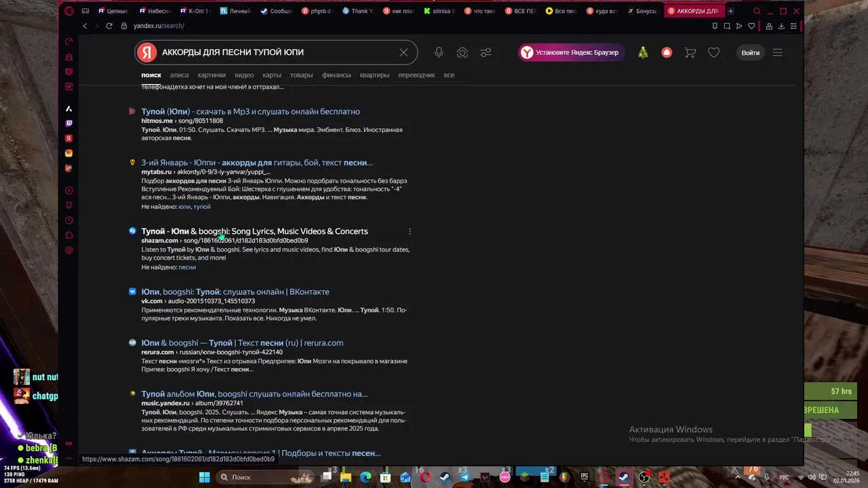The width and height of the screenshot is (868, 488).
Task: Open Telegram from the taskbar
Action: click(x=465, y=477)
